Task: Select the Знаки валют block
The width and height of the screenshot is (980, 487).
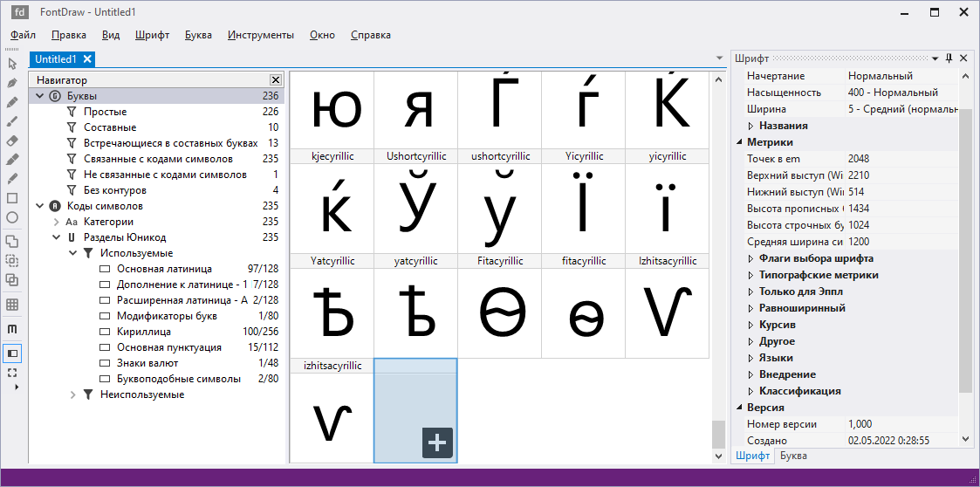Action: click(157, 363)
